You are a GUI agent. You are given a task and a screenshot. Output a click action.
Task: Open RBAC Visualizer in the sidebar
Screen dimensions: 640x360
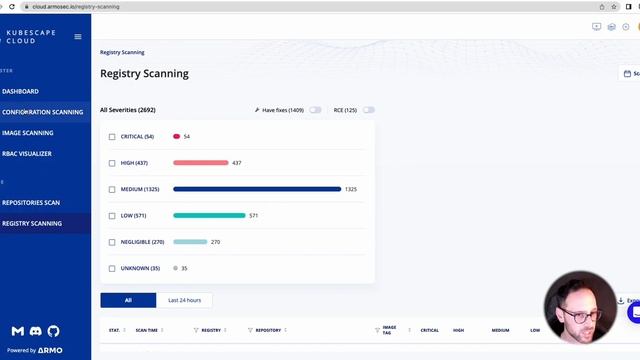[x=27, y=154]
